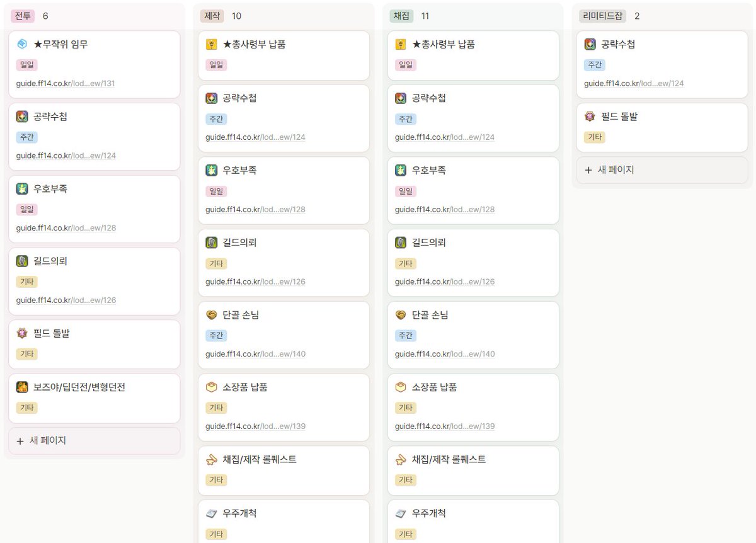Click the 소장품 납품 icon in 채집 column
756x543 pixels.
click(401, 387)
